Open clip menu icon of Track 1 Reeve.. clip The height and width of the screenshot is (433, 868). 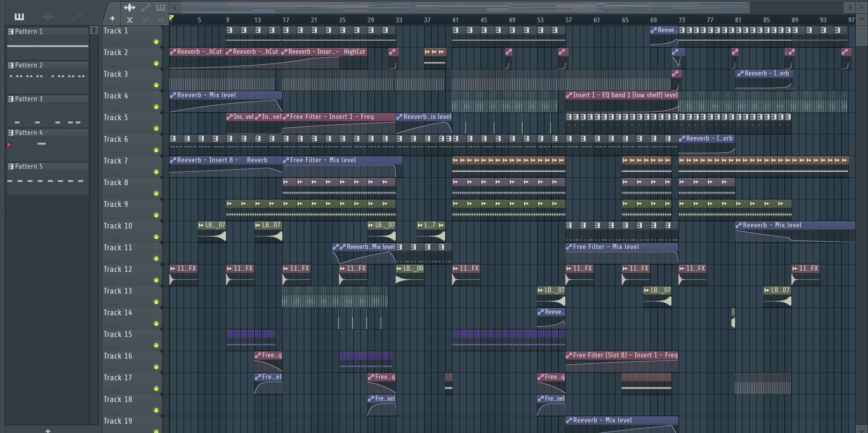654,30
